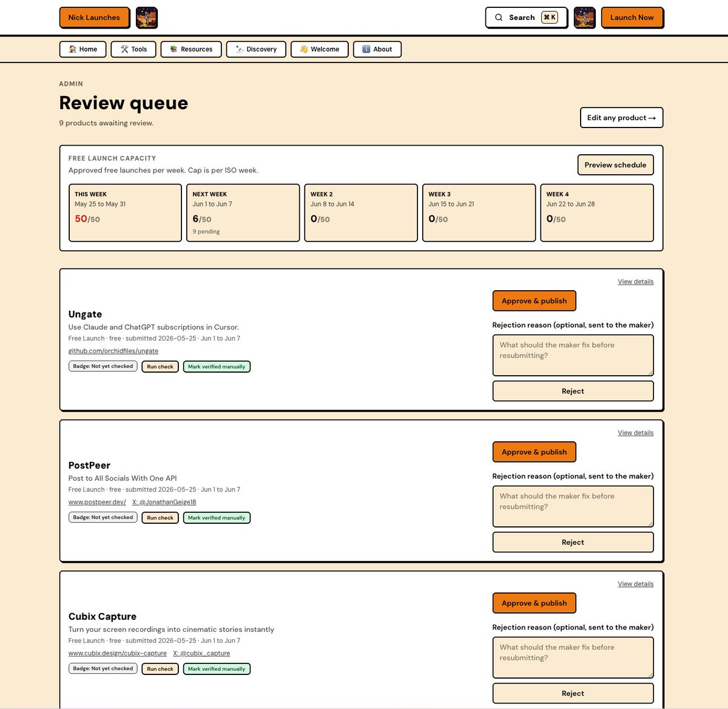This screenshot has width=728, height=709.
Task: Go to the Resources nav item
Action: pyautogui.click(x=191, y=49)
